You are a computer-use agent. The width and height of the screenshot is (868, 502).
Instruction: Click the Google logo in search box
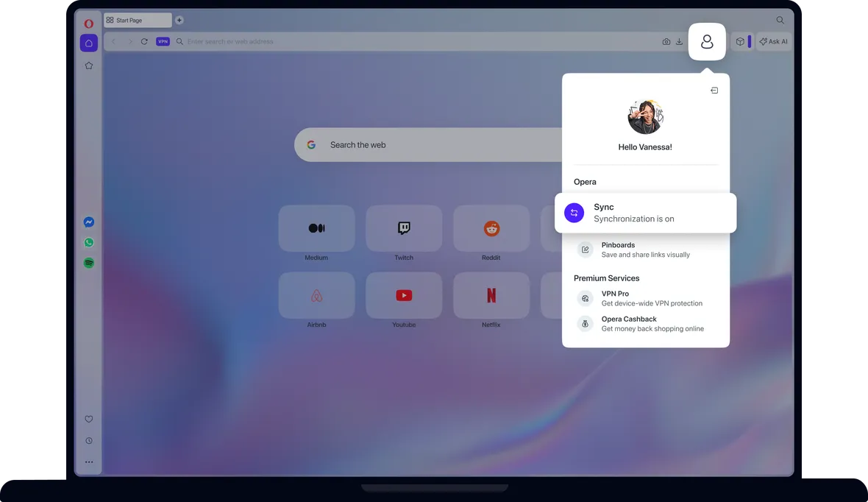(x=311, y=144)
